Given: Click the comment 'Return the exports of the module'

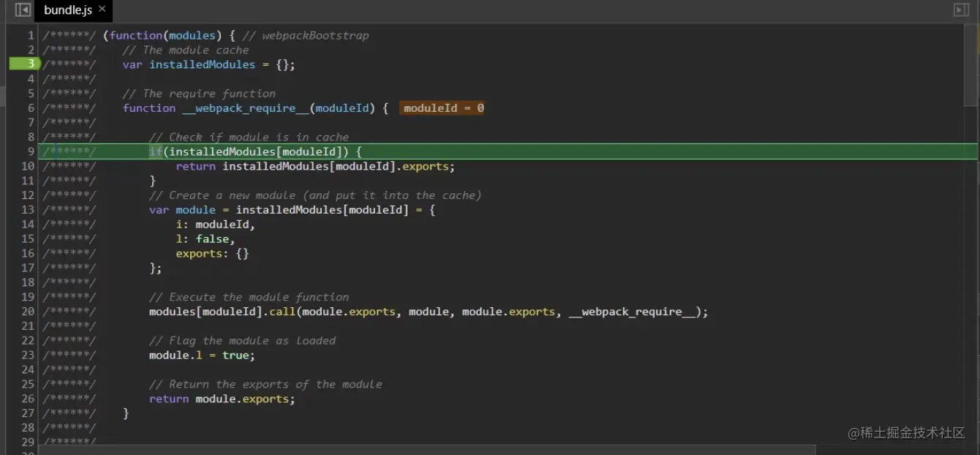Looking at the screenshot, I should (265, 384).
